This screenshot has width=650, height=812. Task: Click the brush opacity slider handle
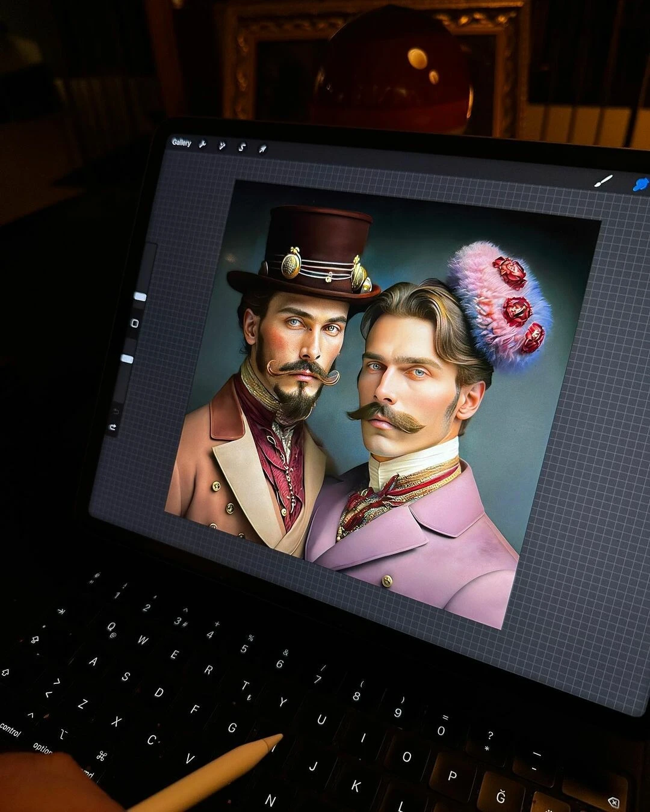point(127,359)
